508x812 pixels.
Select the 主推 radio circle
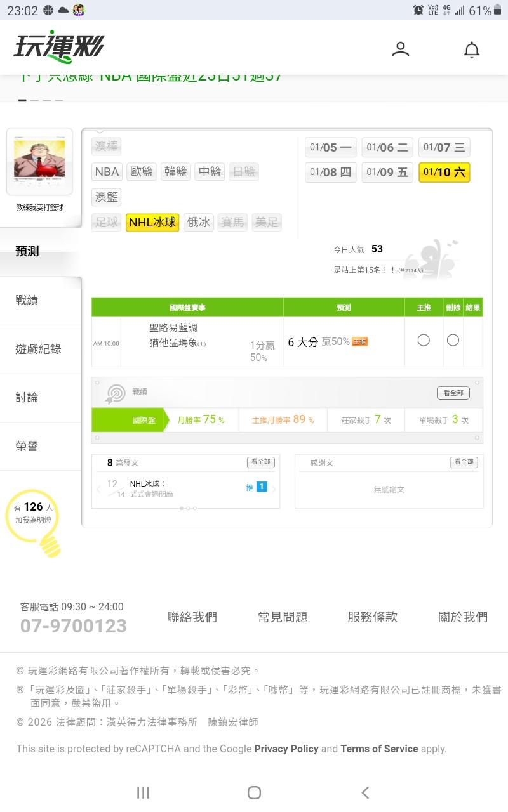coord(424,341)
